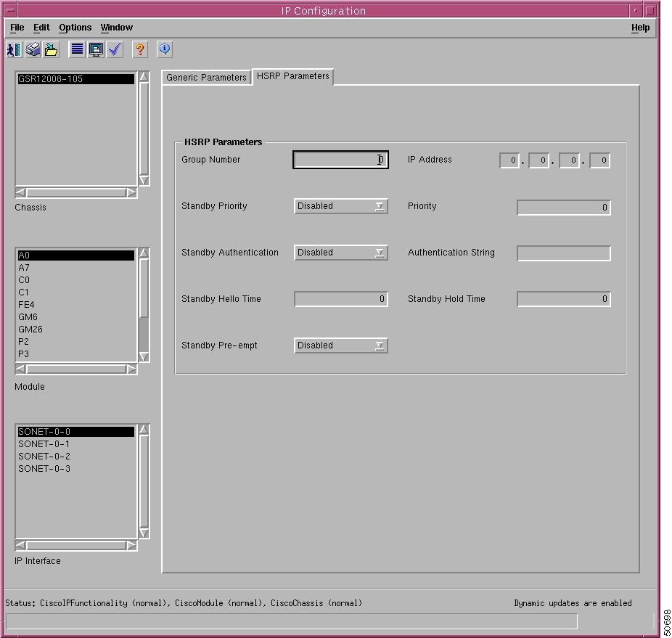This screenshot has height=638, width=672.
Task: Open the Edit menu
Action: coord(41,28)
